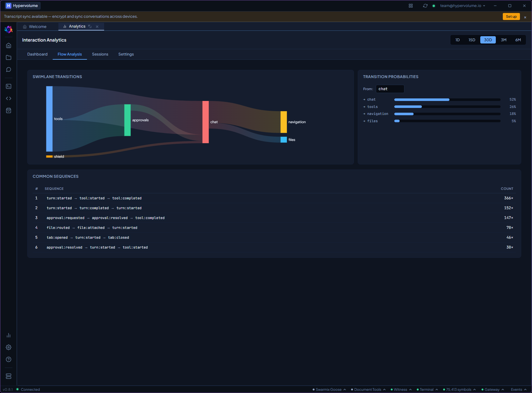Expand the 75,413 symbols status menu
The height and width of the screenshot is (393, 532).
click(459, 390)
